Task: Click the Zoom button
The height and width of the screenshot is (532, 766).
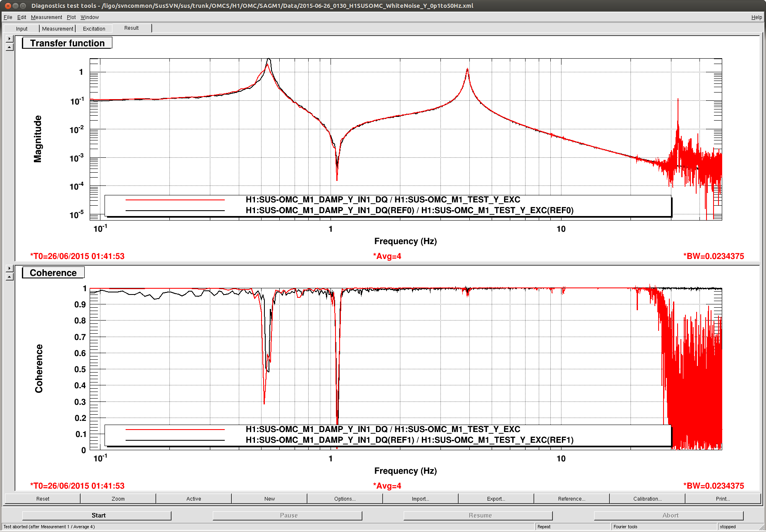Action: click(x=118, y=499)
